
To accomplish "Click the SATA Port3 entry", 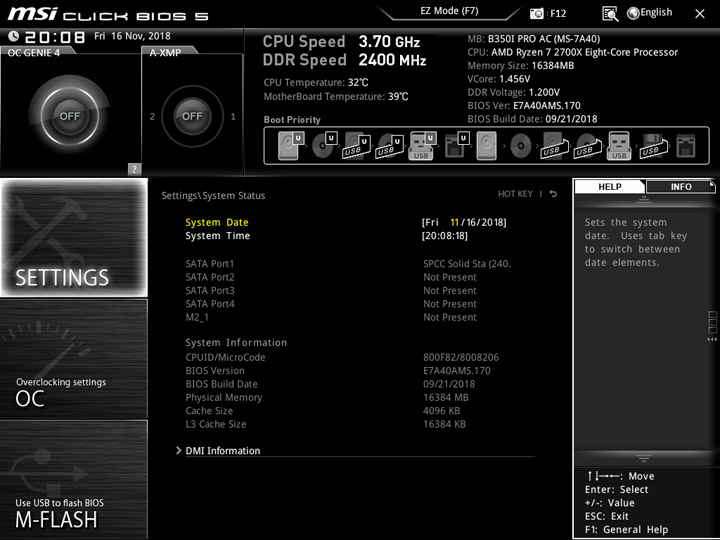I will pyautogui.click(x=209, y=290).
